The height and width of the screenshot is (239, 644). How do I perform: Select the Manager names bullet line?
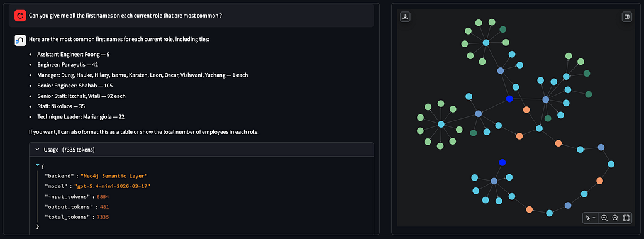pyautogui.click(x=143, y=75)
